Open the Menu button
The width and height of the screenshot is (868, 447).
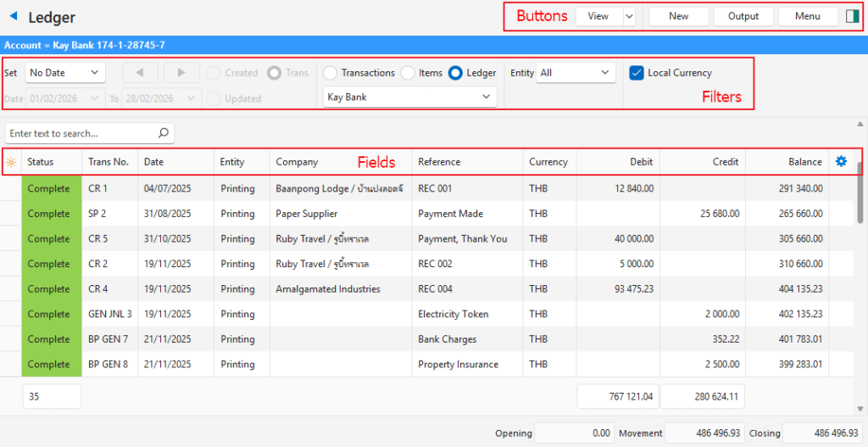coord(808,17)
